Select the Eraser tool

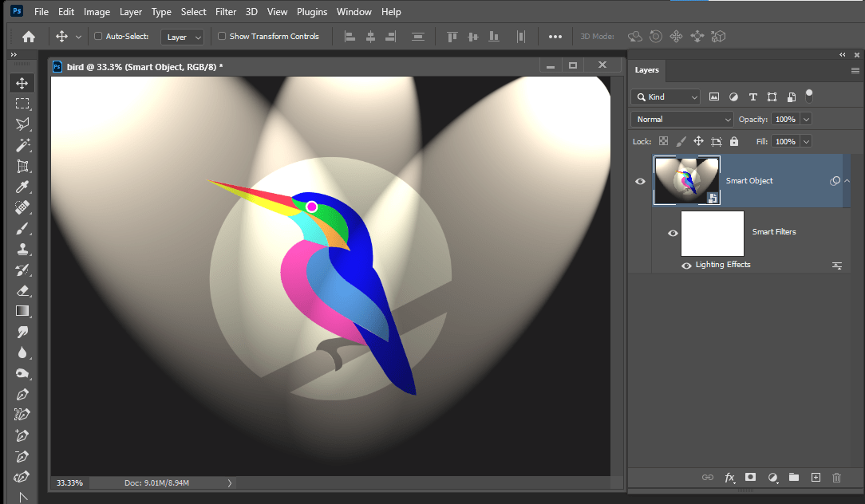[22, 290]
